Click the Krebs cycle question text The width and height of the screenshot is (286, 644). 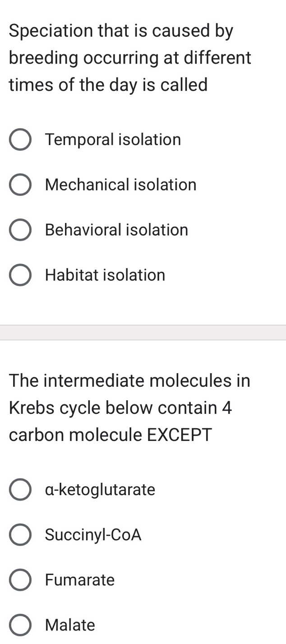pos(130,408)
